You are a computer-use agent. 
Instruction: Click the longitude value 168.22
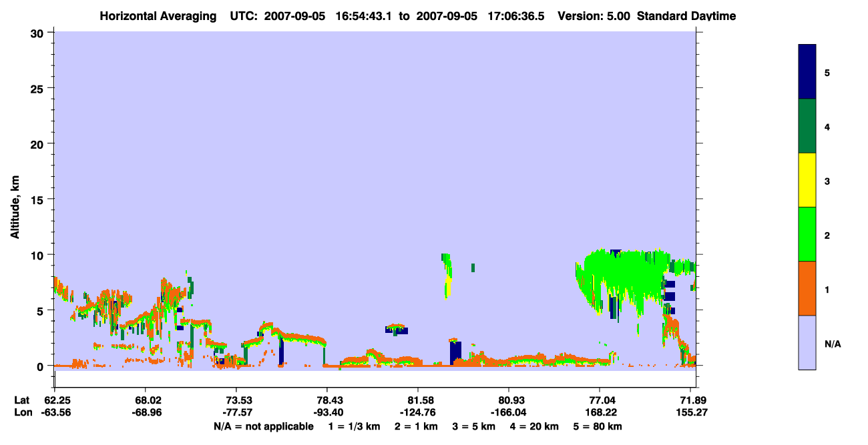click(600, 412)
